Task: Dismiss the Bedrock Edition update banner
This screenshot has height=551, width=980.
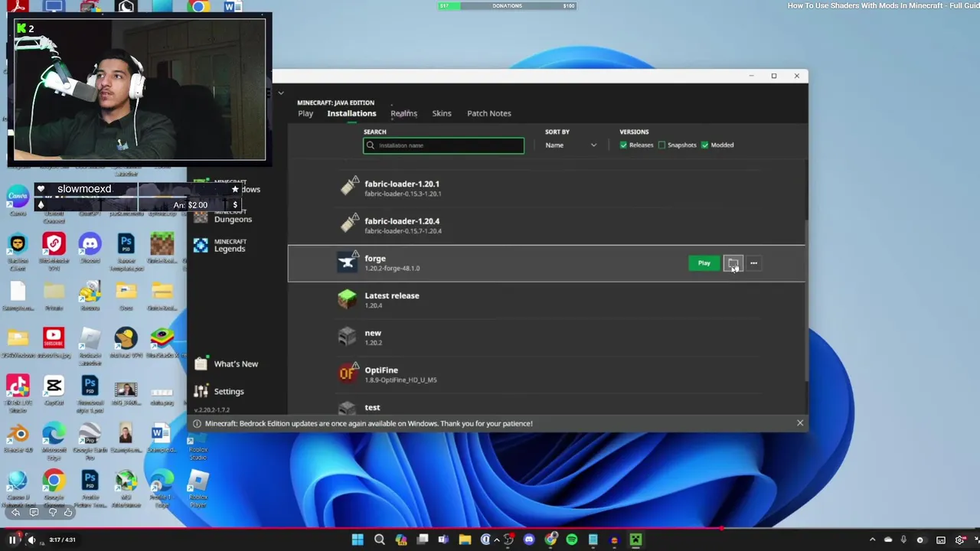Action: tap(800, 422)
